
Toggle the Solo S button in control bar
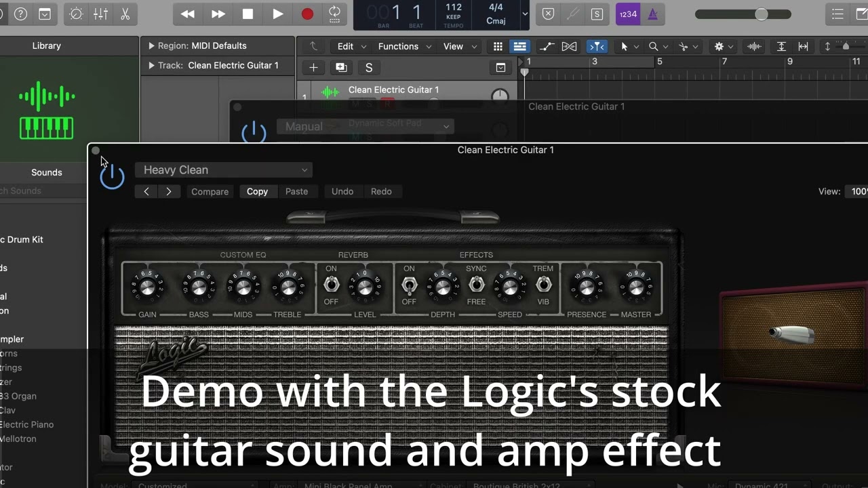597,14
